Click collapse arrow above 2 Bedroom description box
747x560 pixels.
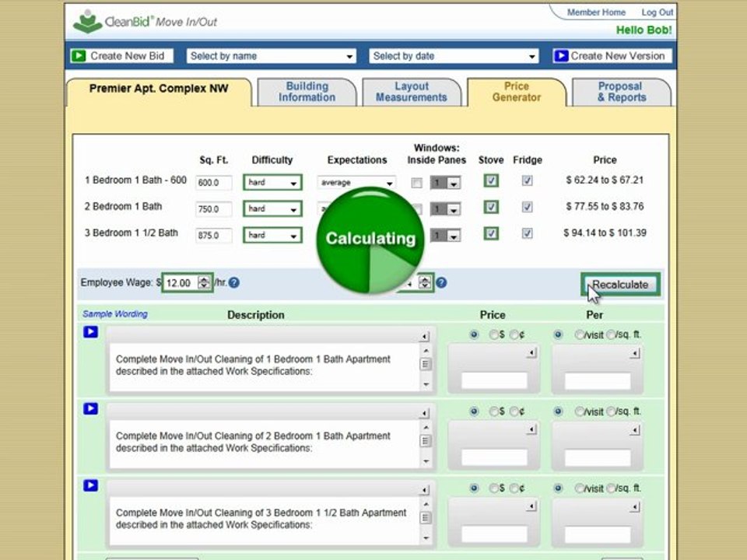(x=424, y=413)
